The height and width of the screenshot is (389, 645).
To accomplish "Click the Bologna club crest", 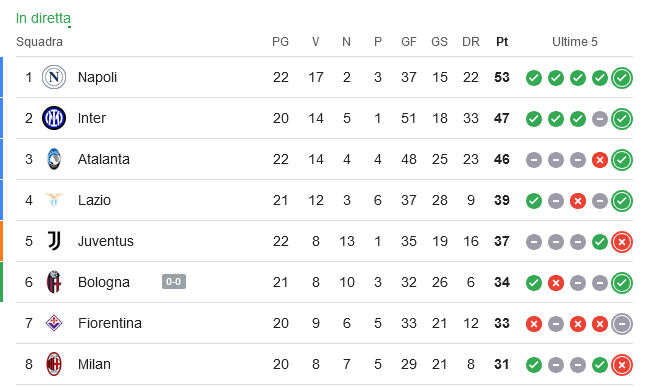I will pos(54,282).
